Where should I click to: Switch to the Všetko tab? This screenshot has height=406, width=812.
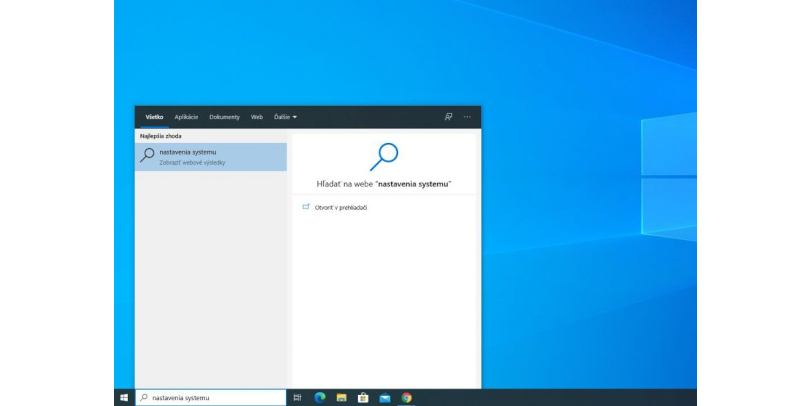point(154,117)
